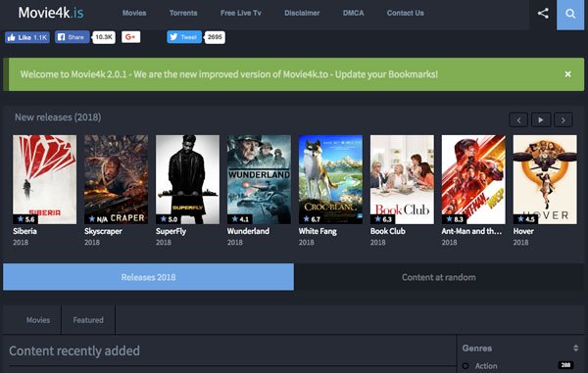Image resolution: width=588 pixels, height=373 pixels.
Task: Play the new releases carousel
Action: [541, 120]
